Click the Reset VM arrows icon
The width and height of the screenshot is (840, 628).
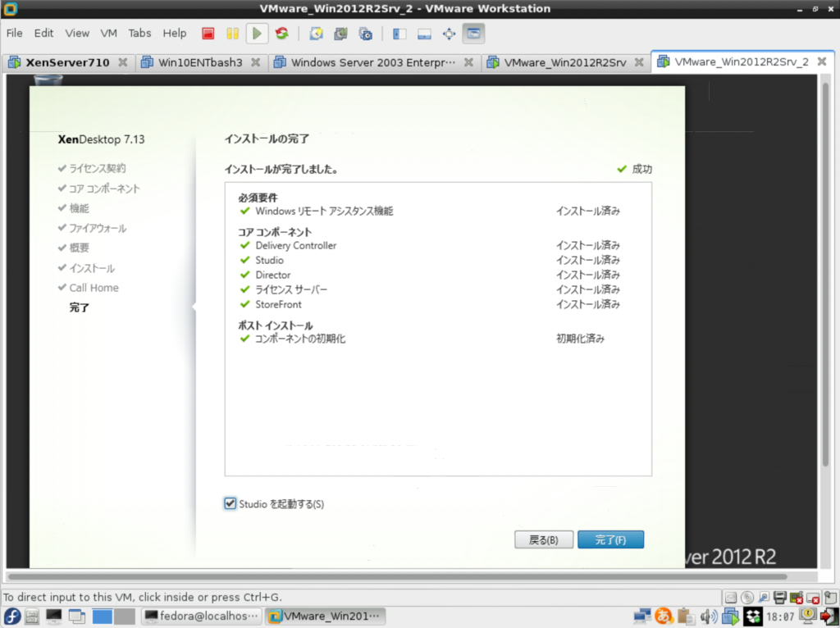[x=282, y=34]
